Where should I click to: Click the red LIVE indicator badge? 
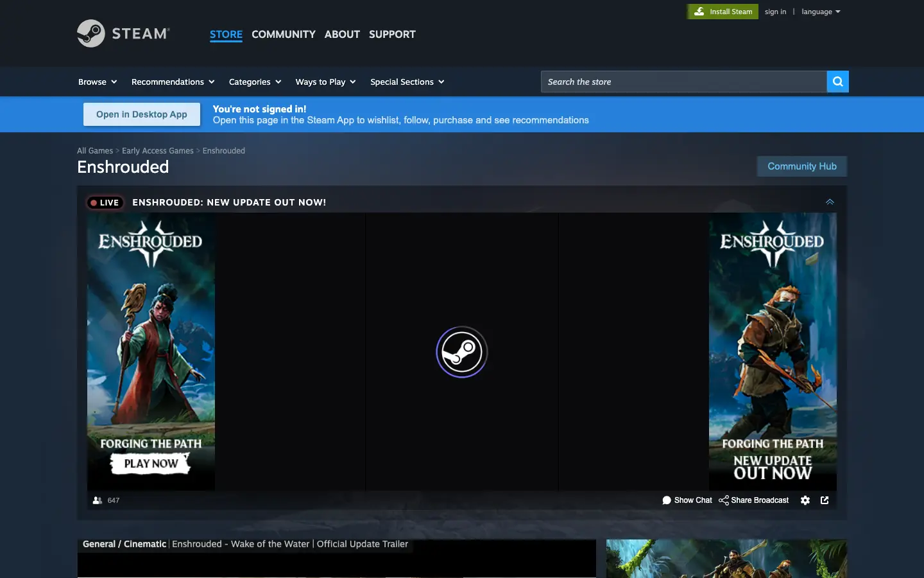pos(105,202)
